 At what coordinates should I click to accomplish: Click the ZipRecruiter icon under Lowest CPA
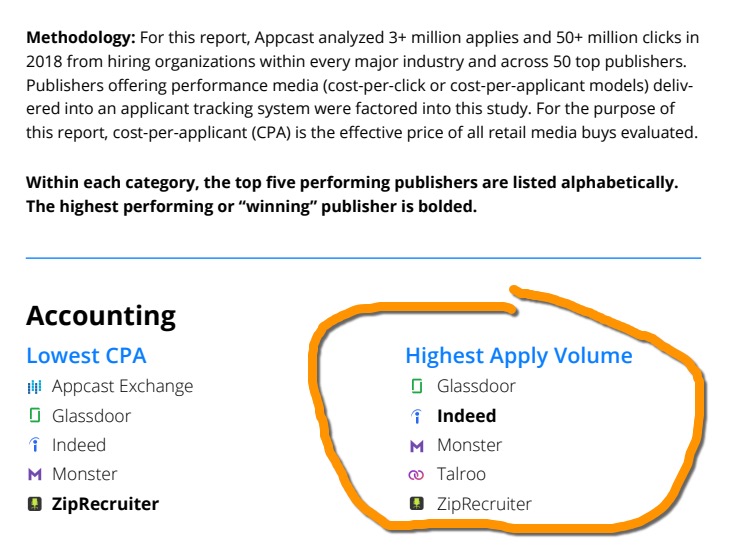(35, 504)
